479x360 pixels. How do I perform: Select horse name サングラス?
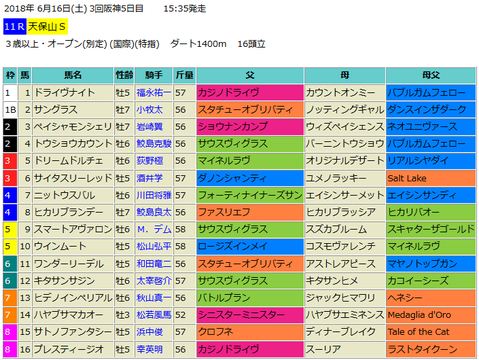pos(56,110)
